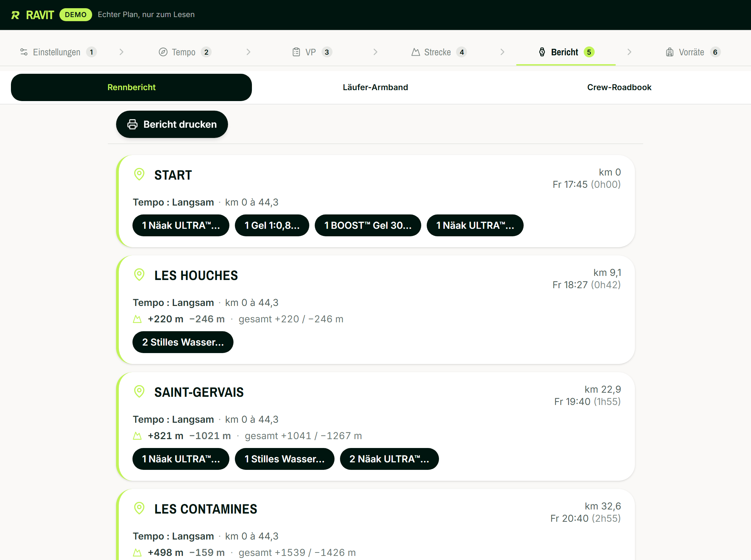Viewport: 751px width, 560px height.
Task: Select the Bericht step tab
Action: point(566,52)
